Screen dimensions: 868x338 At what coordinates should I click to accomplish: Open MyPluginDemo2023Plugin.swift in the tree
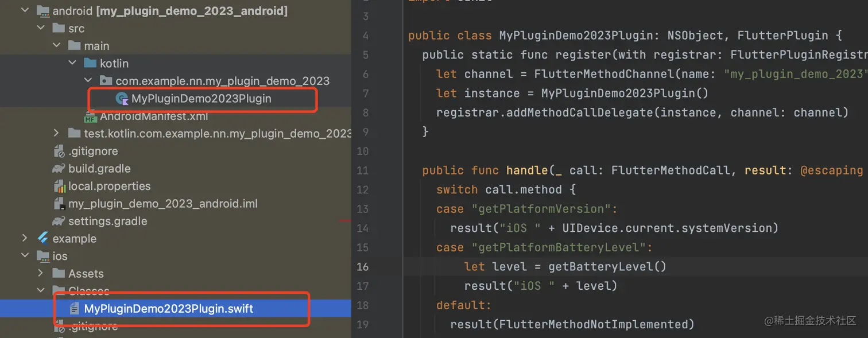tap(169, 309)
